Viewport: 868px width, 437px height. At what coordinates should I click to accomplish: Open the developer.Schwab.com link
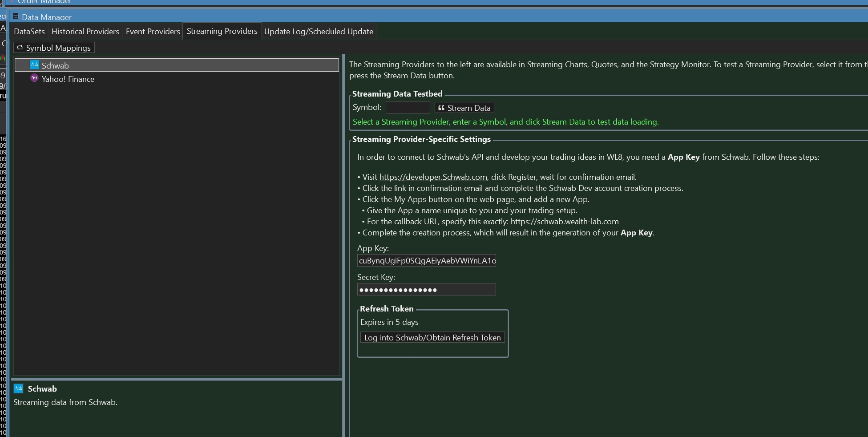(433, 177)
